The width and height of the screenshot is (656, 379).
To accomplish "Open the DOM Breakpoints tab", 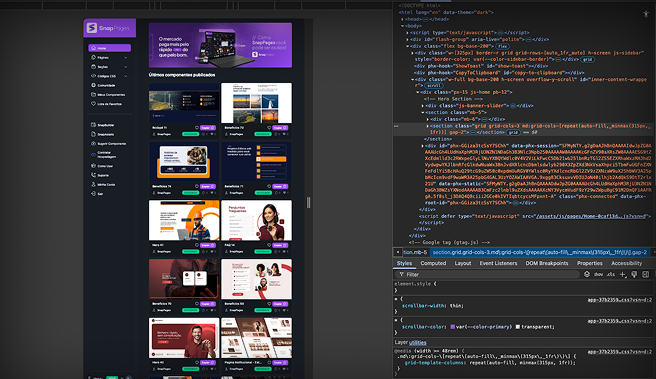I will pyautogui.click(x=547, y=263).
